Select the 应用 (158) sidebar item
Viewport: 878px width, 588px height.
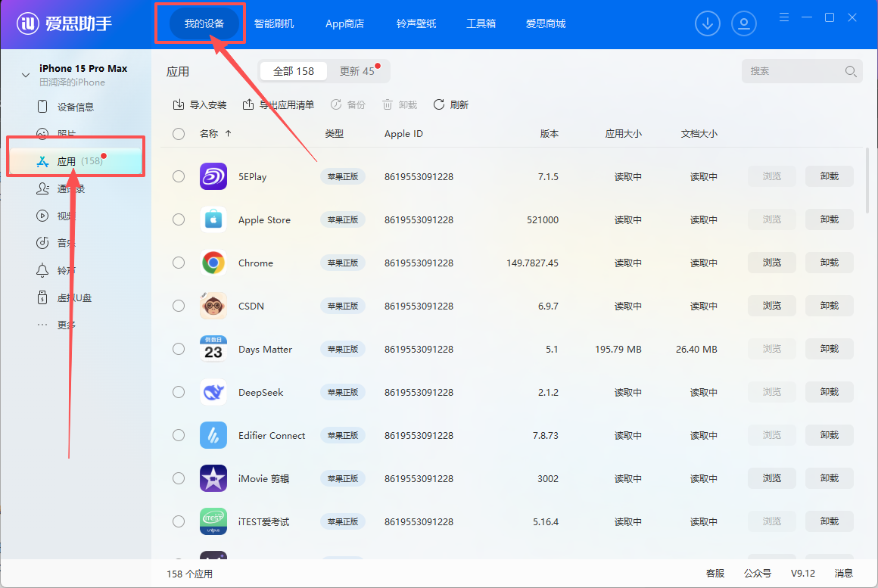coord(76,161)
